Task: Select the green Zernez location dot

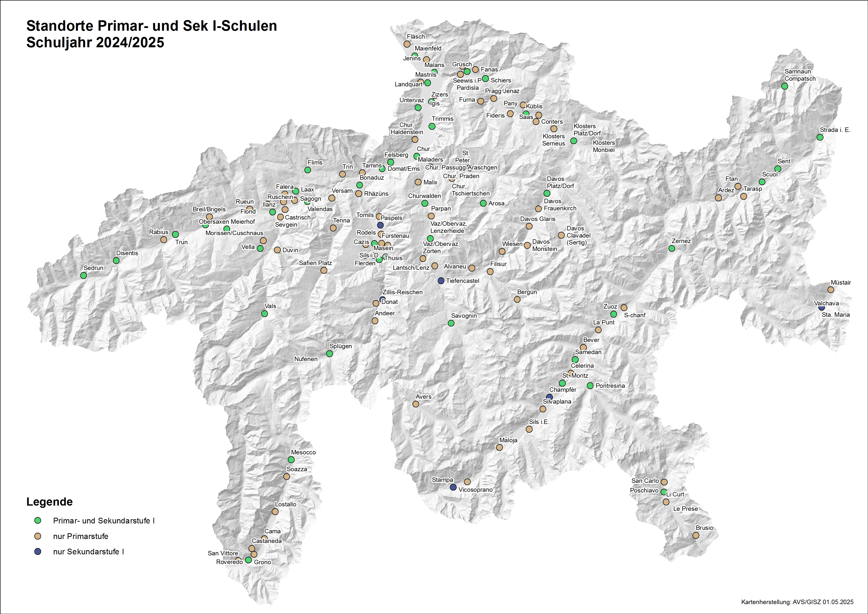Action: coord(671,248)
